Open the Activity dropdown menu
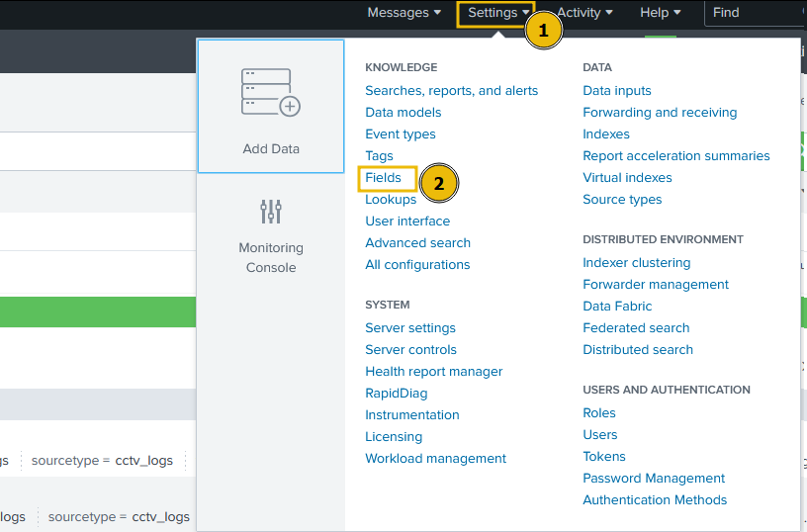Image resolution: width=807 pixels, height=532 pixels. pyautogui.click(x=584, y=13)
